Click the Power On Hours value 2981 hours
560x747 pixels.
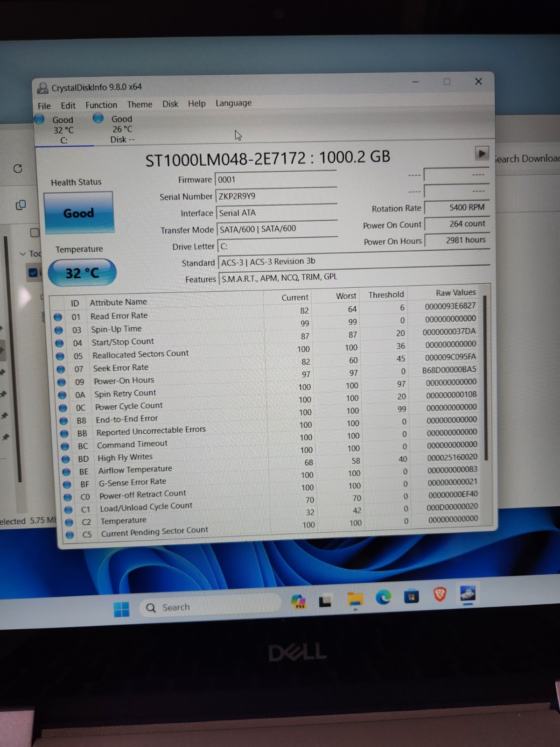457,240
